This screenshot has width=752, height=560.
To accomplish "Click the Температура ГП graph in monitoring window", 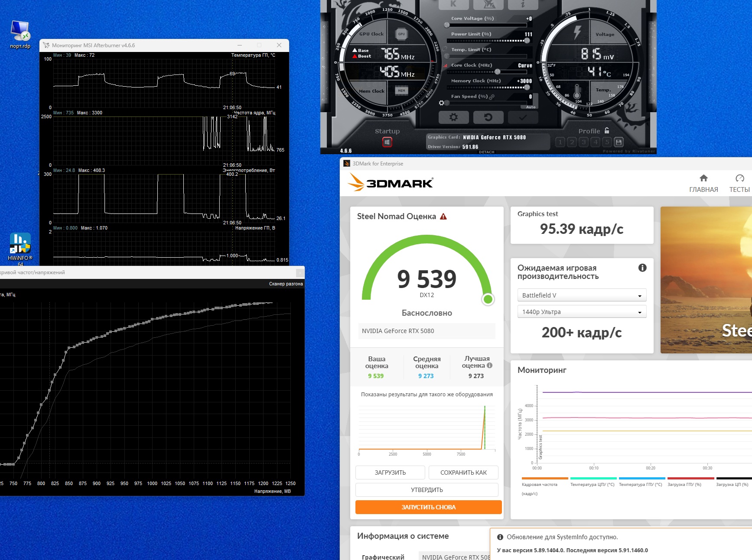I will coord(164,83).
